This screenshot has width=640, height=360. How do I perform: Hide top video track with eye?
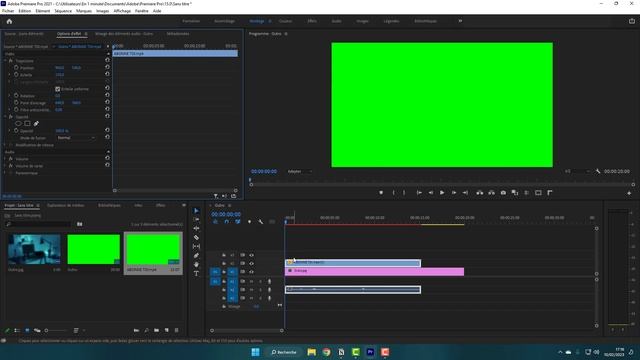(x=251, y=255)
